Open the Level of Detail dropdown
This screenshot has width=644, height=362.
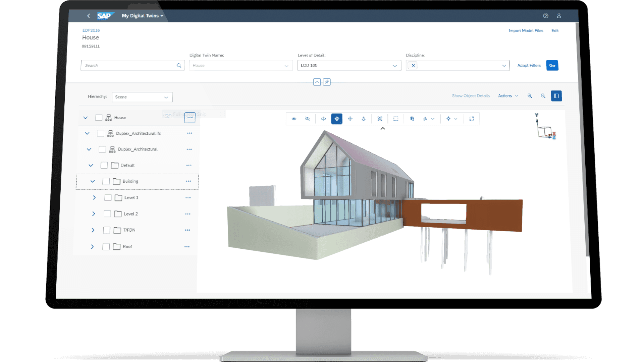[395, 66]
